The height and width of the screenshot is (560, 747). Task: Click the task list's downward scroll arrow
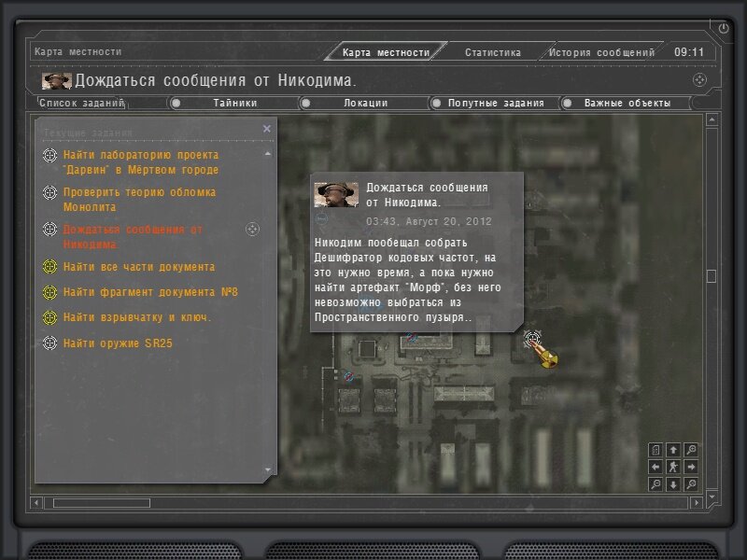pos(268,470)
